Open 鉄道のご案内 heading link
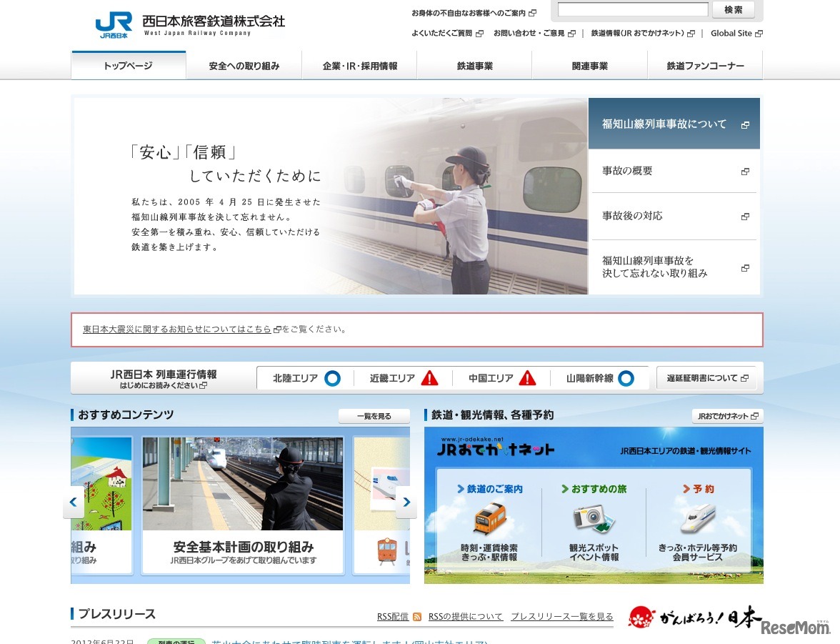The height and width of the screenshot is (644, 840). pyautogui.click(x=490, y=489)
